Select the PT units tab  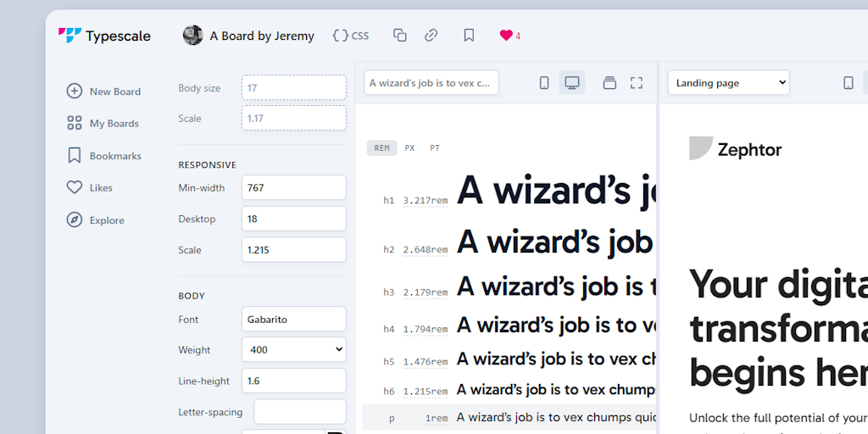(435, 147)
